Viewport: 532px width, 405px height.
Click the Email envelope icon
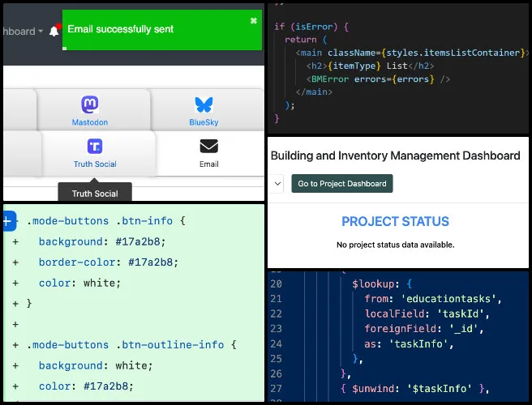[209, 147]
